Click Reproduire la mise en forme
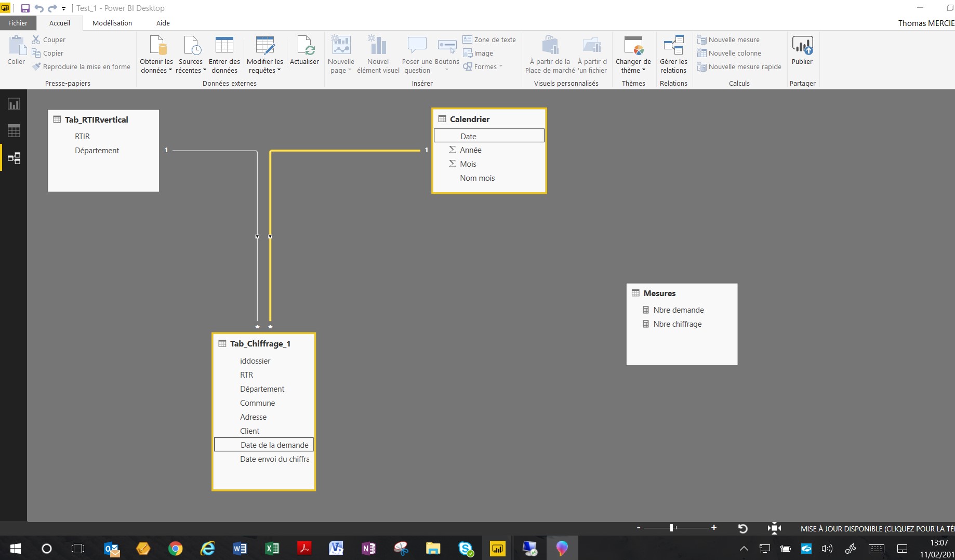This screenshot has width=955, height=560. point(81,66)
